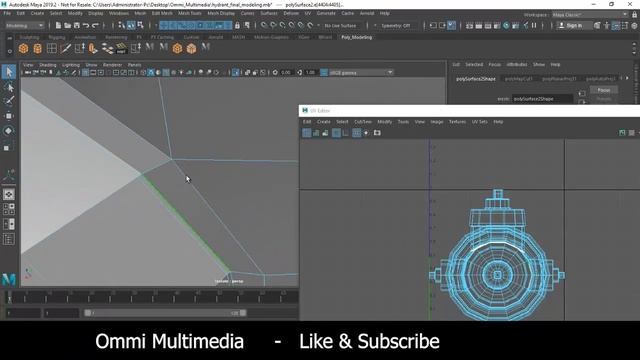Open the sRGB gamma view transform dropdown

pyautogui.click(x=361, y=73)
